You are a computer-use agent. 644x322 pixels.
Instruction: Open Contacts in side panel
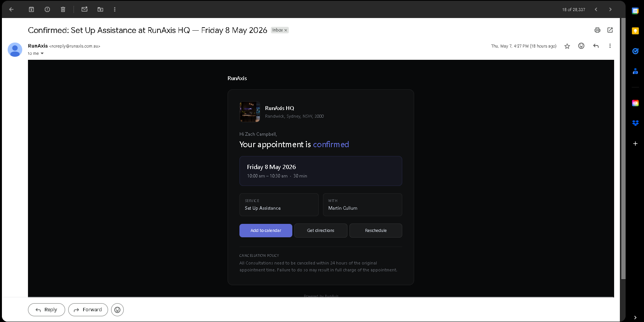pos(635,71)
